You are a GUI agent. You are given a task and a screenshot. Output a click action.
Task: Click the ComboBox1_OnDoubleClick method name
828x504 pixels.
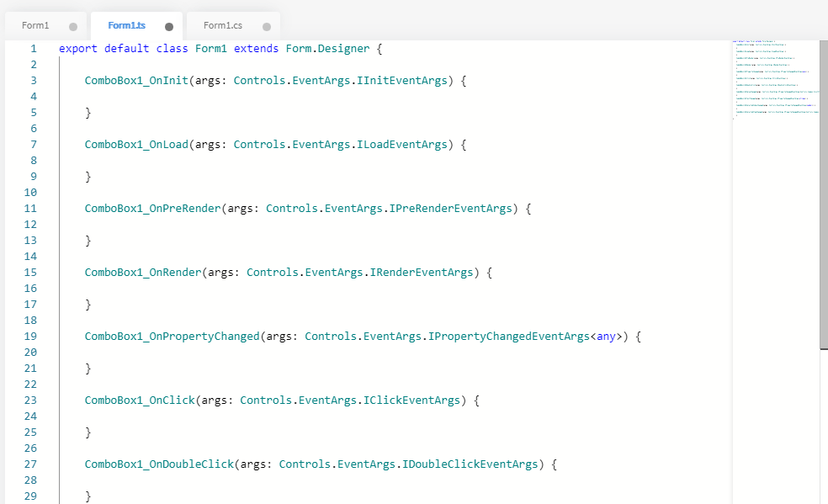pyautogui.click(x=159, y=464)
